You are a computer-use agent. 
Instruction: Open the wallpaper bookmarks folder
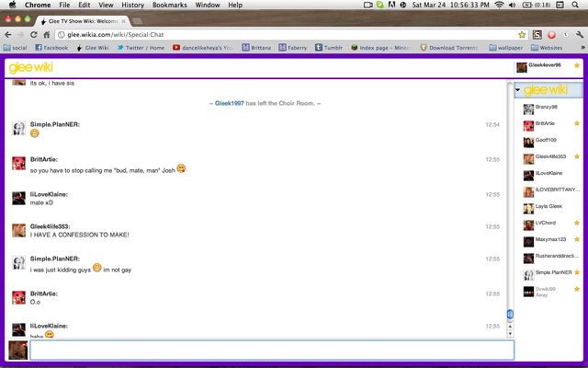point(506,48)
